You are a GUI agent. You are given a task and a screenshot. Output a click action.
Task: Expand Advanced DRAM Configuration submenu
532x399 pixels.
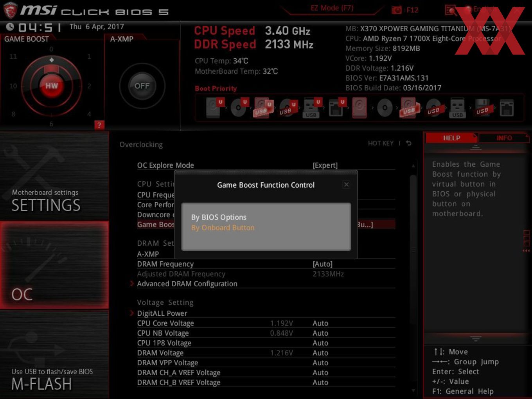[187, 284]
